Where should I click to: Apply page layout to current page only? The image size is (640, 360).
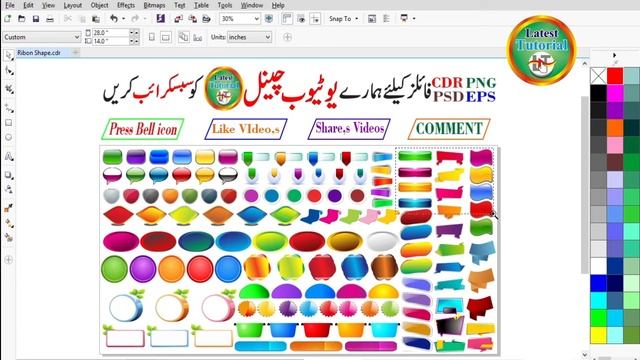198,37
